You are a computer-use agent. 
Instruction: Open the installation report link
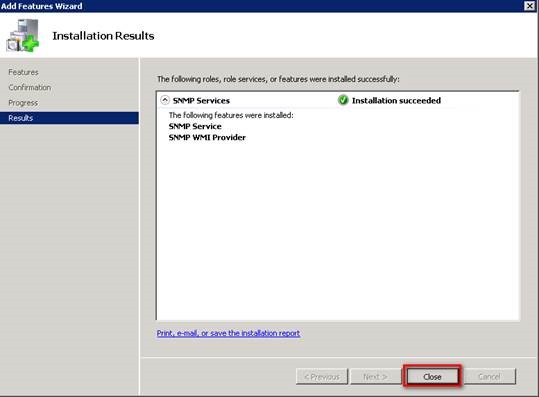click(x=228, y=333)
